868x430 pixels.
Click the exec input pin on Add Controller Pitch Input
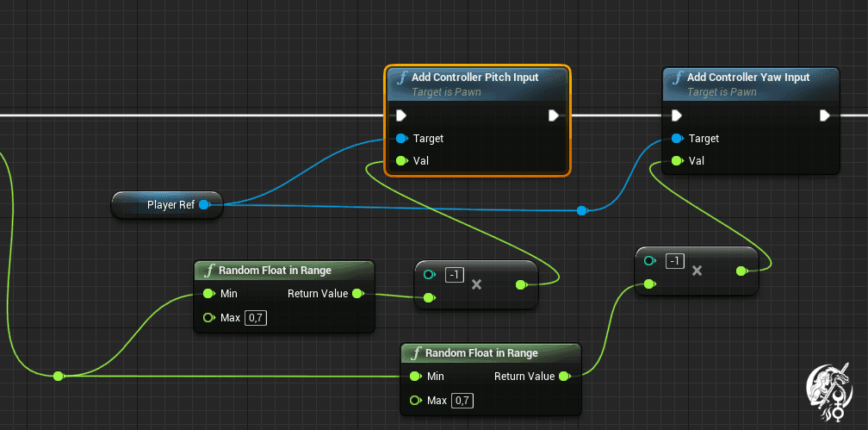[400, 115]
